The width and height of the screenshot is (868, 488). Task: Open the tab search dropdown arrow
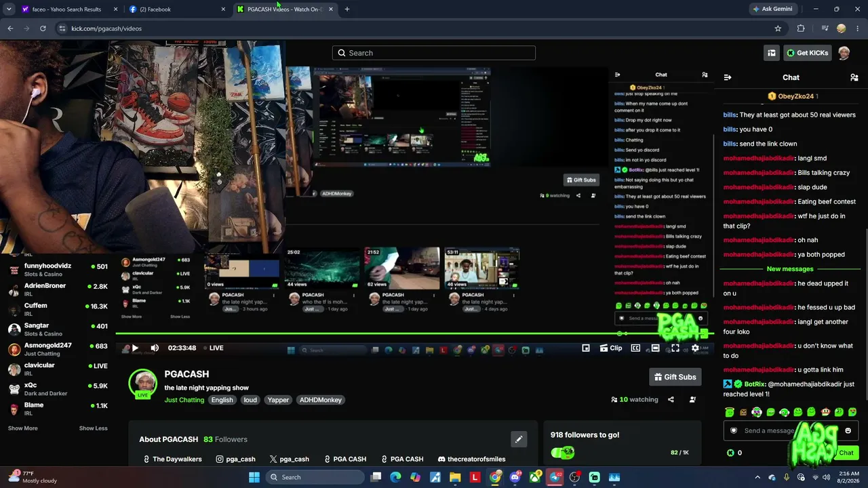point(9,9)
